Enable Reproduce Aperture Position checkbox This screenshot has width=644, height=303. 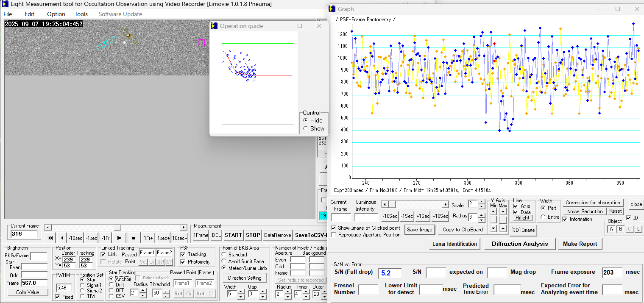coord(334,235)
